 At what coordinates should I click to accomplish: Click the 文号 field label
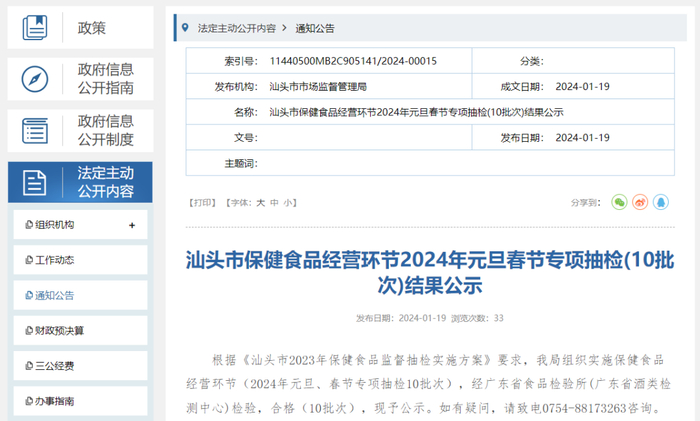[246, 138]
